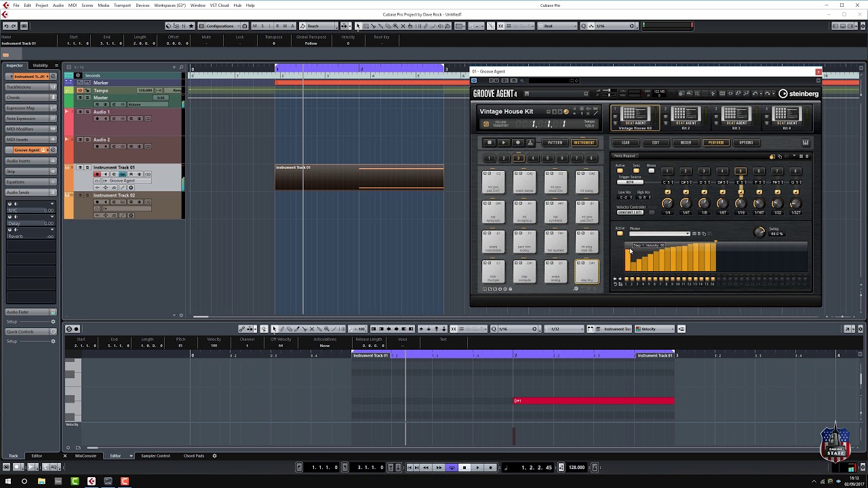This screenshot has width=868, height=488.
Task: Switch pads to PATTERN mode
Action: coord(555,142)
